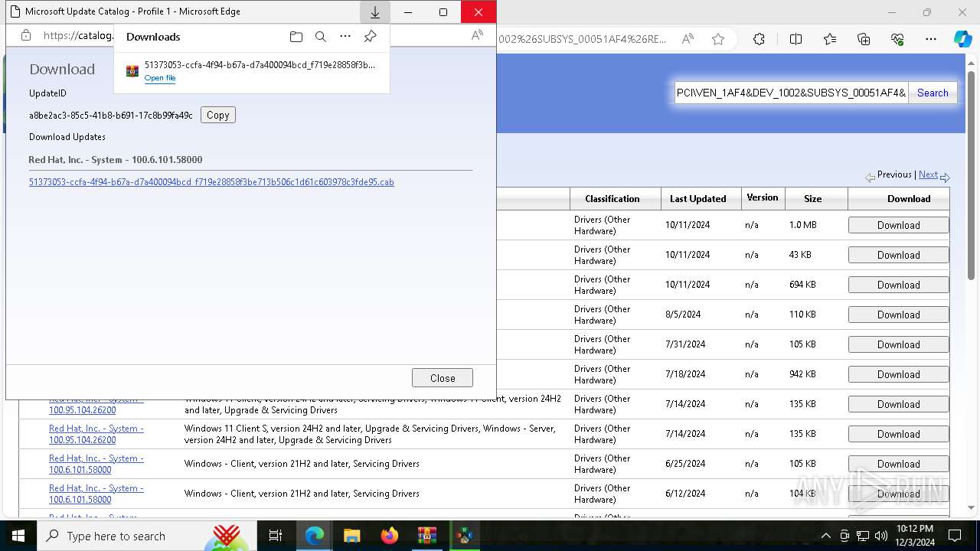Open more options in Downloads panel
The image size is (980, 551).
(x=345, y=37)
